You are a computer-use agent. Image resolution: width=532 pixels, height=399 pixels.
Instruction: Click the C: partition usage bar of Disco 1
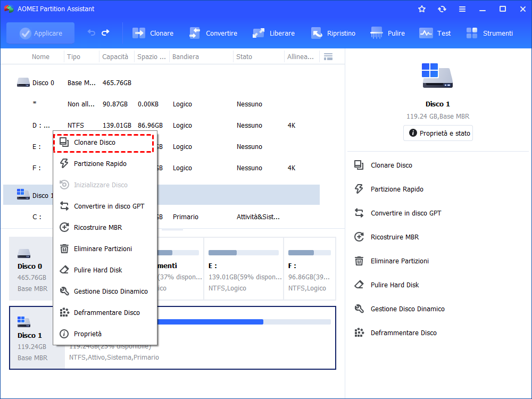[x=244, y=322]
